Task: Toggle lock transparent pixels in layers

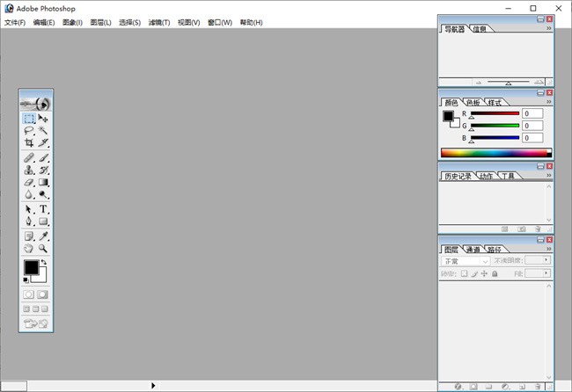Action: pyautogui.click(x=464, y=273)
